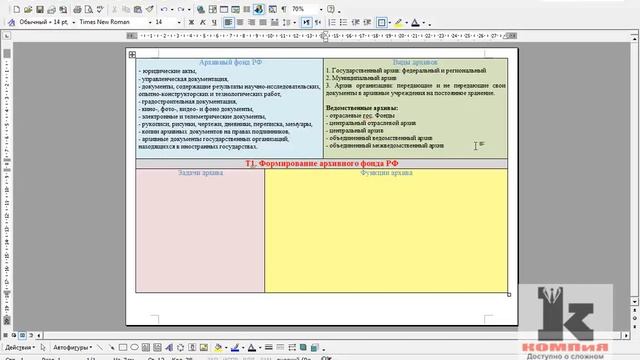Open a file with the folder icon

(28, 9)
